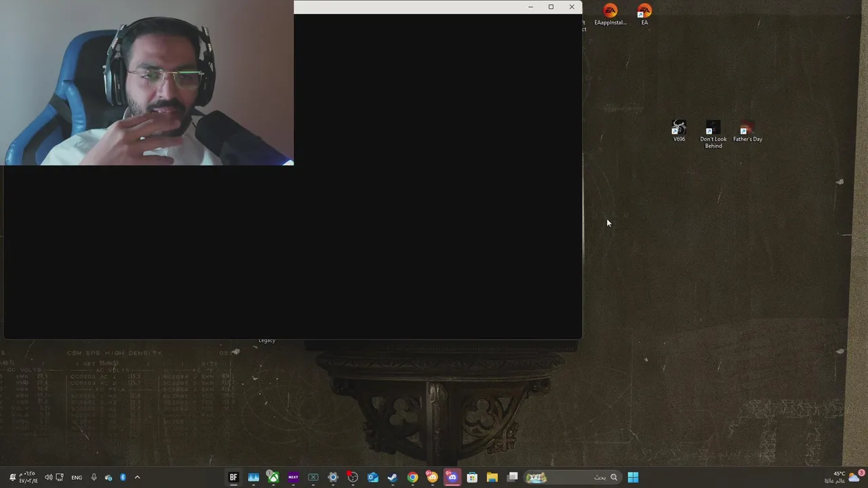This screenshot has height=488, width=868.
Task: Select the EAappInstaller desktop icon
Action: (x=610, y=15)
